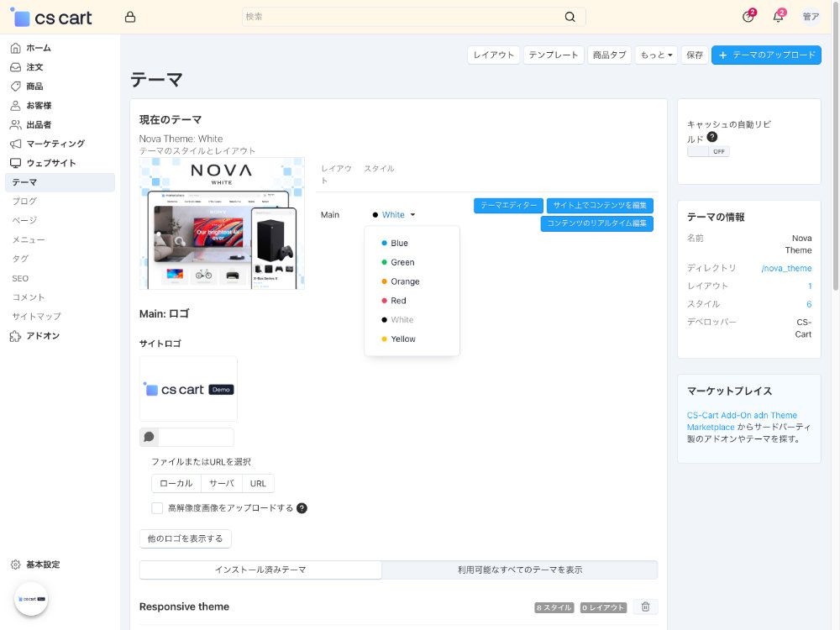Click the help icon next to cache rebuild
Viewport: 840px width, 630px height.
coord(712,137)
